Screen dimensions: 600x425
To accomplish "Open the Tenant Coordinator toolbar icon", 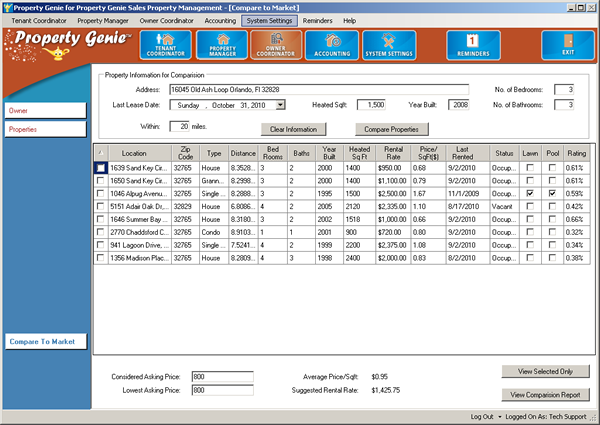I will click(x=166, y=45).
